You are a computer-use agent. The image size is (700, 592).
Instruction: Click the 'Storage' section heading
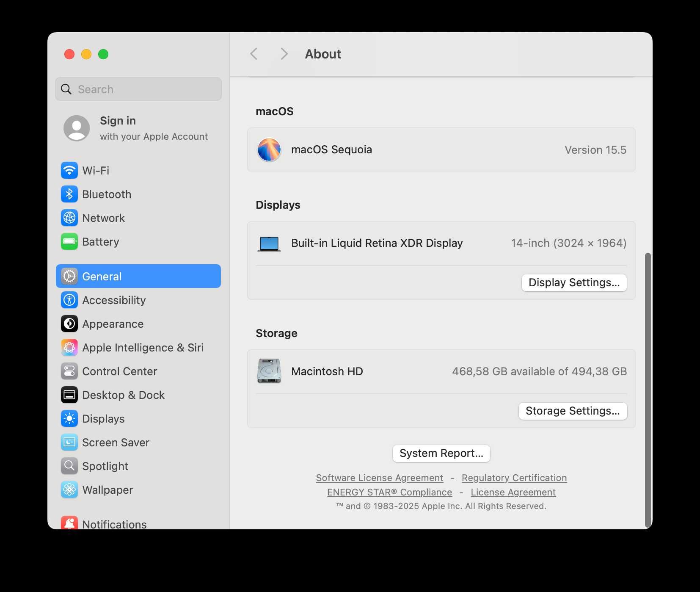coord(276,333)
